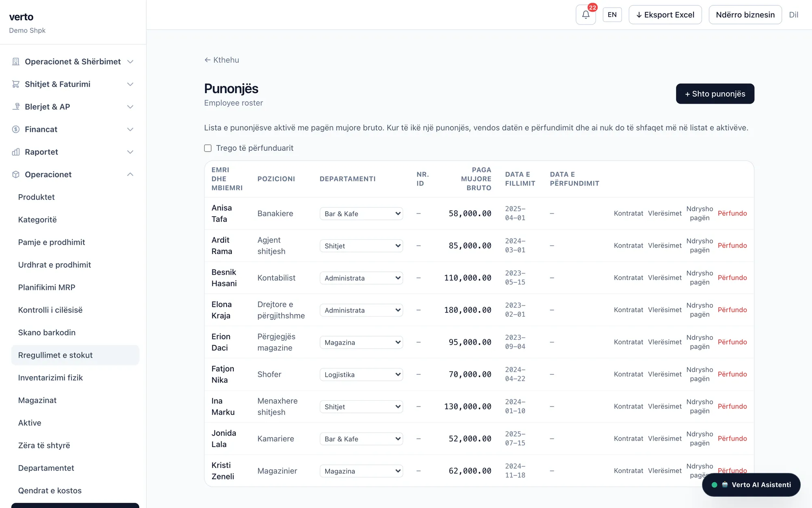This screenshot has width=812, height=508.
Task: Open Verto AI Asistenti chat
Action: 751,485
